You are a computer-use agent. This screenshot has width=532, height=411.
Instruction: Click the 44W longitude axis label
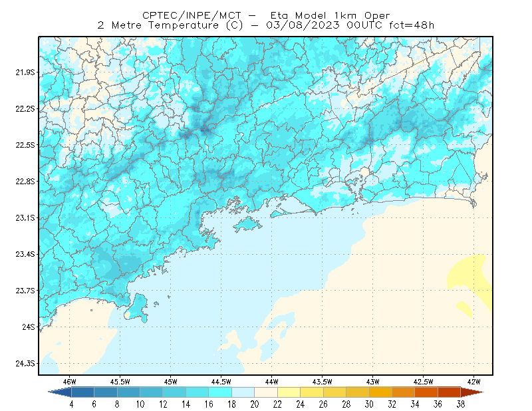272,382
